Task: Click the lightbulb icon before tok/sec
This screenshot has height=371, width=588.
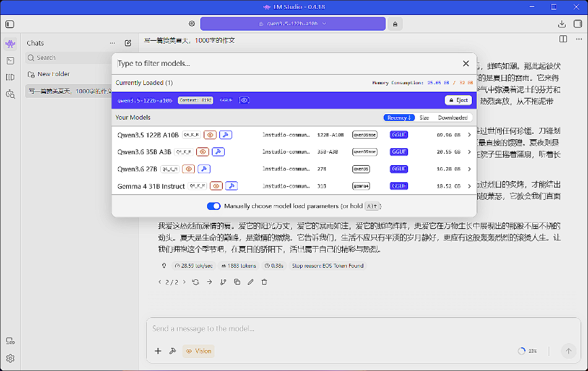Action: pos(164,266)
